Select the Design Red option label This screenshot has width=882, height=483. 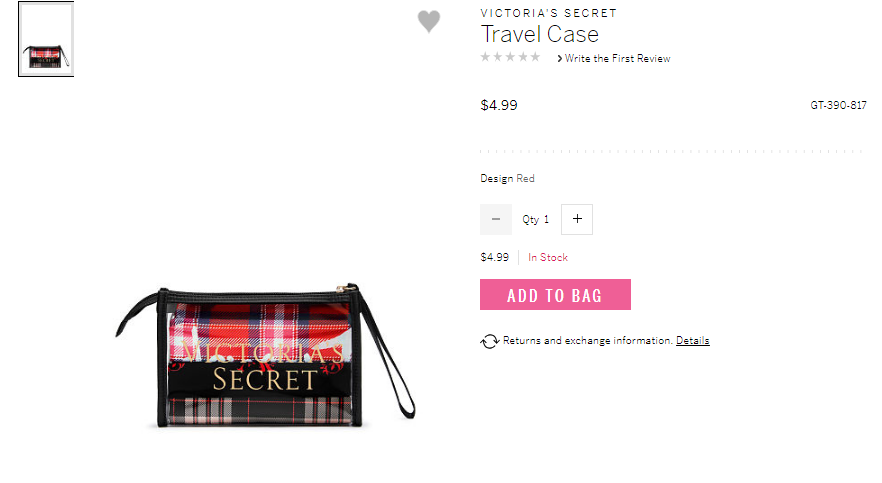507,178
